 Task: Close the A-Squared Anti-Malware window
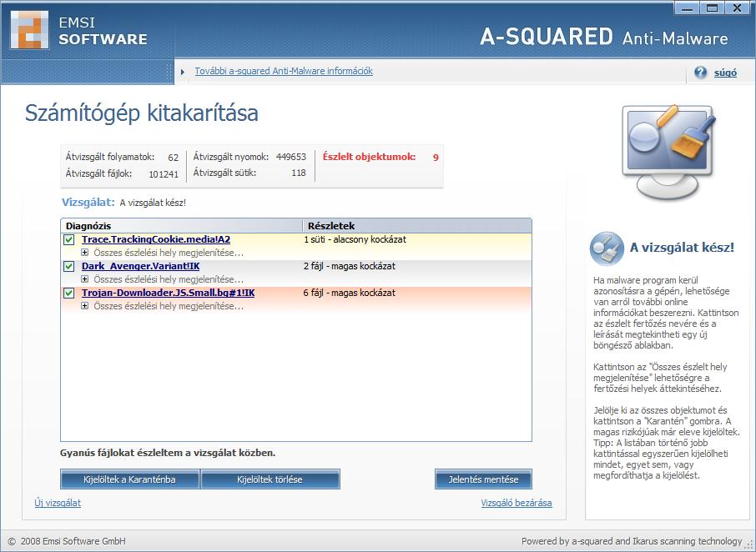coord(736,8)
